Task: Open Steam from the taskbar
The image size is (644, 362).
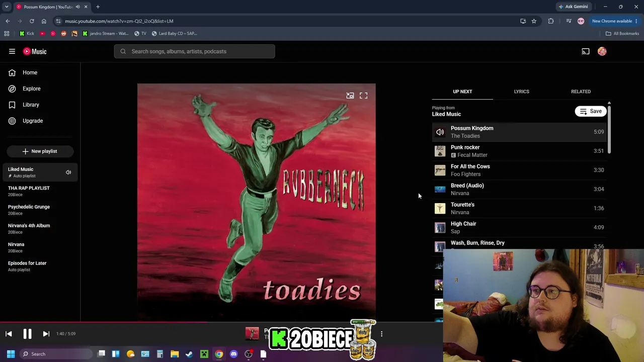Action: point(189,354)
